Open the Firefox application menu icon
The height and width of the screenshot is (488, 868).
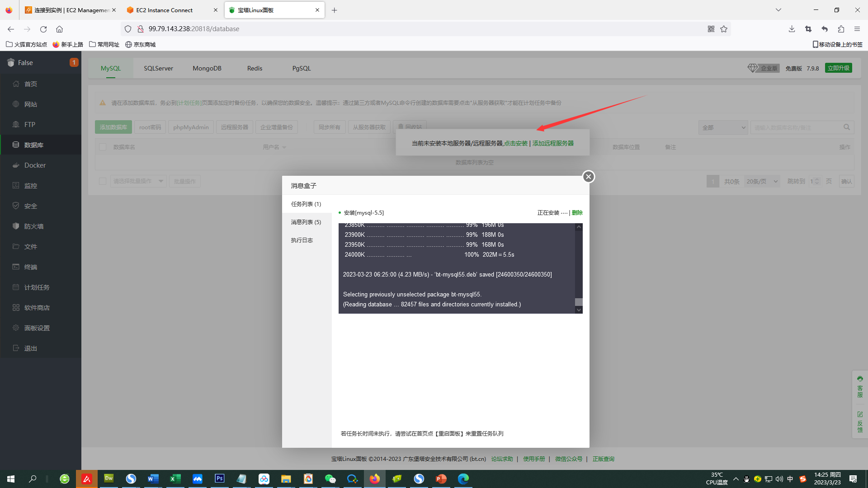857,29
